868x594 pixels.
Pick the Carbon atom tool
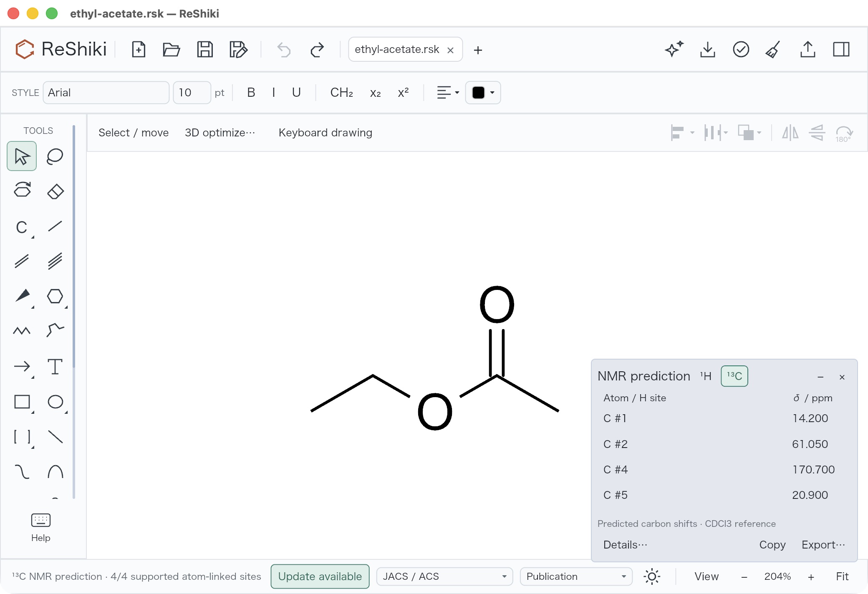pos(22,227)
